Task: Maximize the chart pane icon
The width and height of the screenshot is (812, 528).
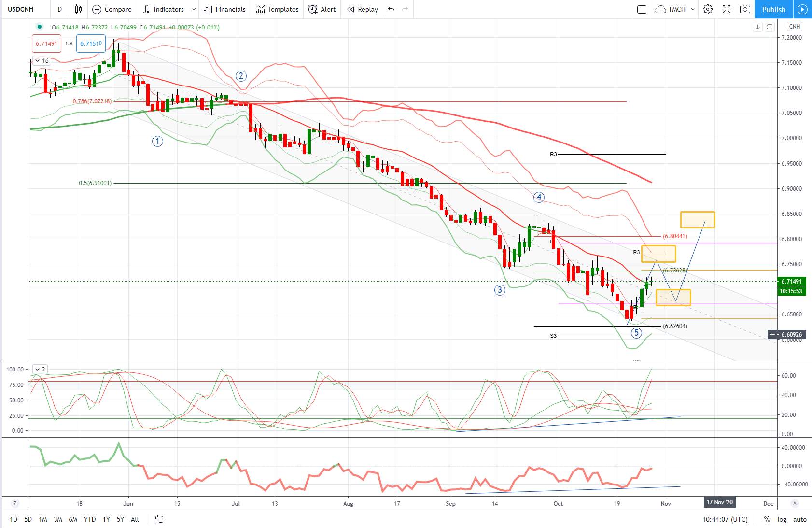Action: [x=770, y=27]
